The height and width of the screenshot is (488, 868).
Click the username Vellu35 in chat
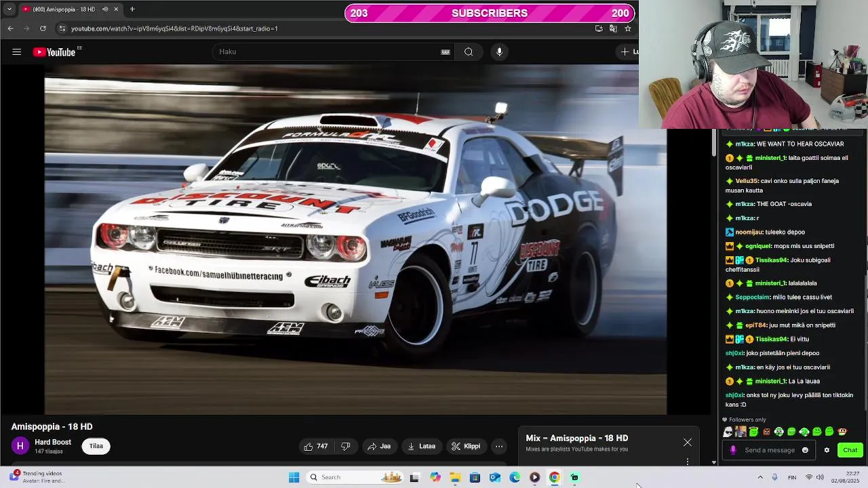point(747,181)
